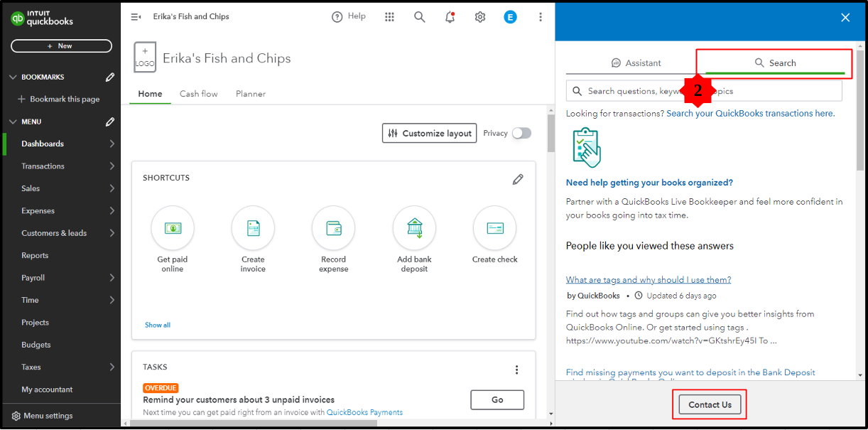868x430 pixels.
Task: Click the Show all shortcuts link
Action: [x=158, y=325]
